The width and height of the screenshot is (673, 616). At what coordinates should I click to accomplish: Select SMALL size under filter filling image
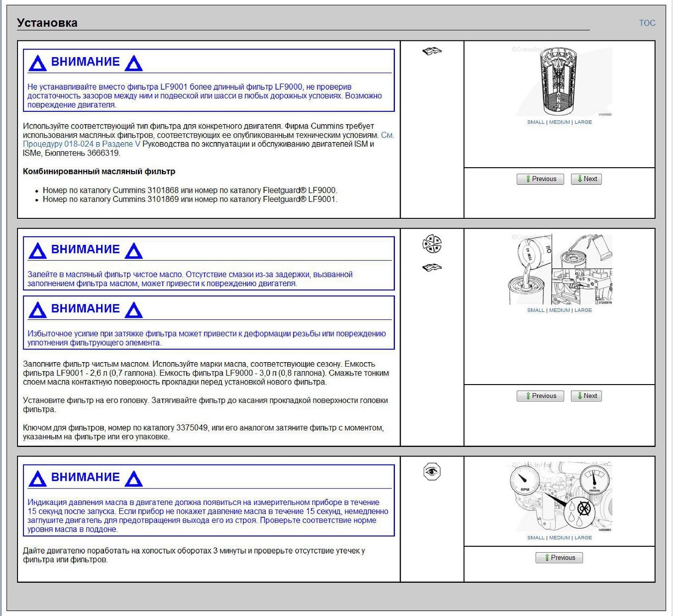click(536, 310)
